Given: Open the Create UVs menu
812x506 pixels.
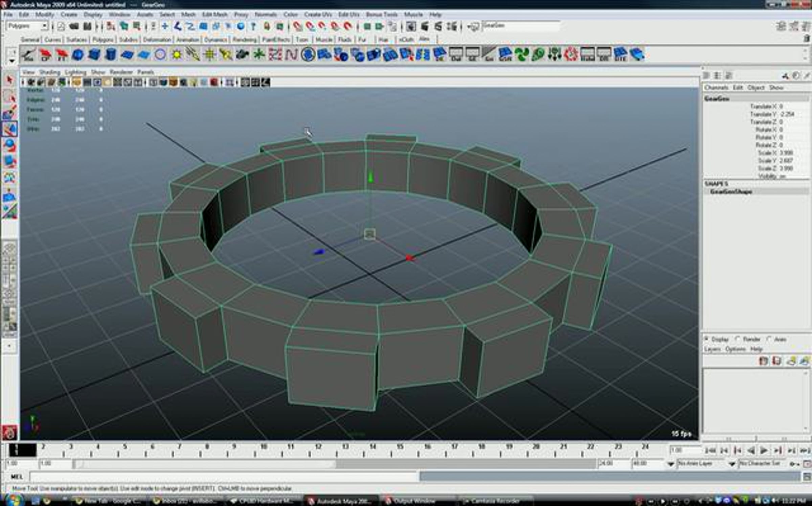Looking at the screenshot, I should (x=318, y=15).
